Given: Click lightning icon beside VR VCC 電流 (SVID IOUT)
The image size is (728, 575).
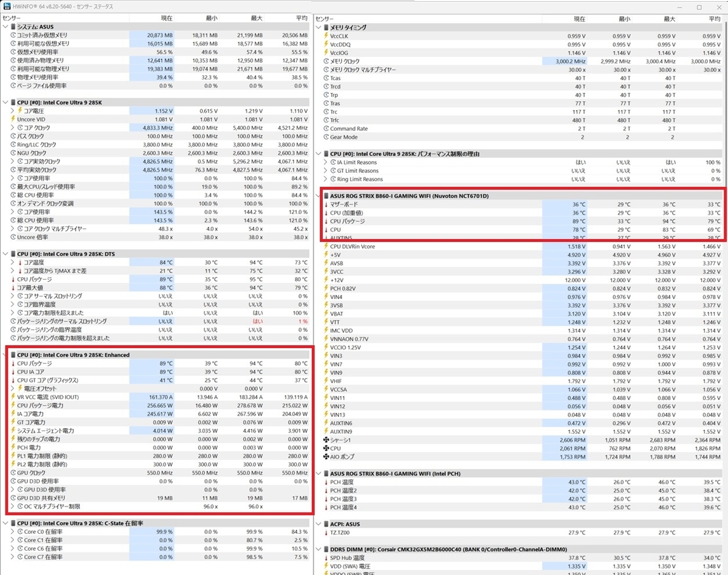Looking at the screenshot, I should (x=13, y=397).
